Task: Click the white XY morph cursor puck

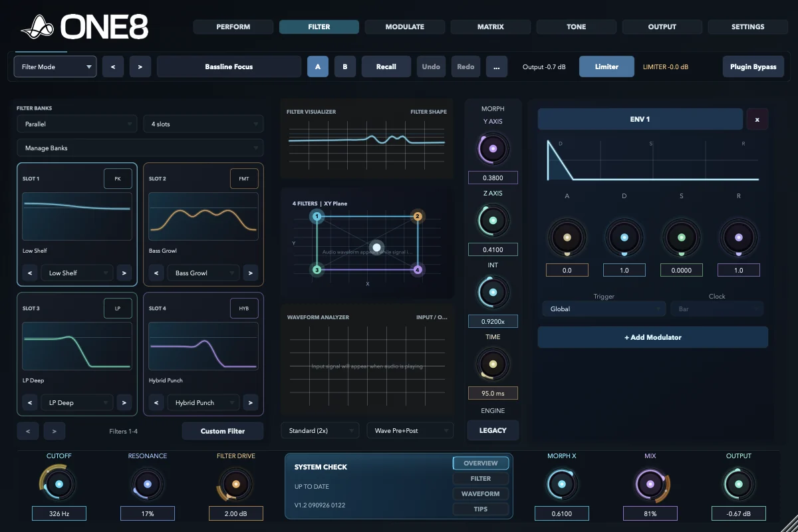Action: pyautogui.click(x=376, y=247)
